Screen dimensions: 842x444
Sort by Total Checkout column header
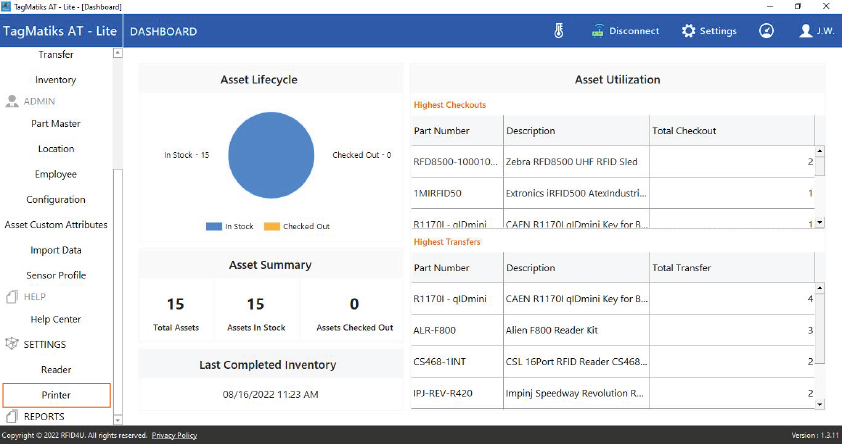click(684, 131)
